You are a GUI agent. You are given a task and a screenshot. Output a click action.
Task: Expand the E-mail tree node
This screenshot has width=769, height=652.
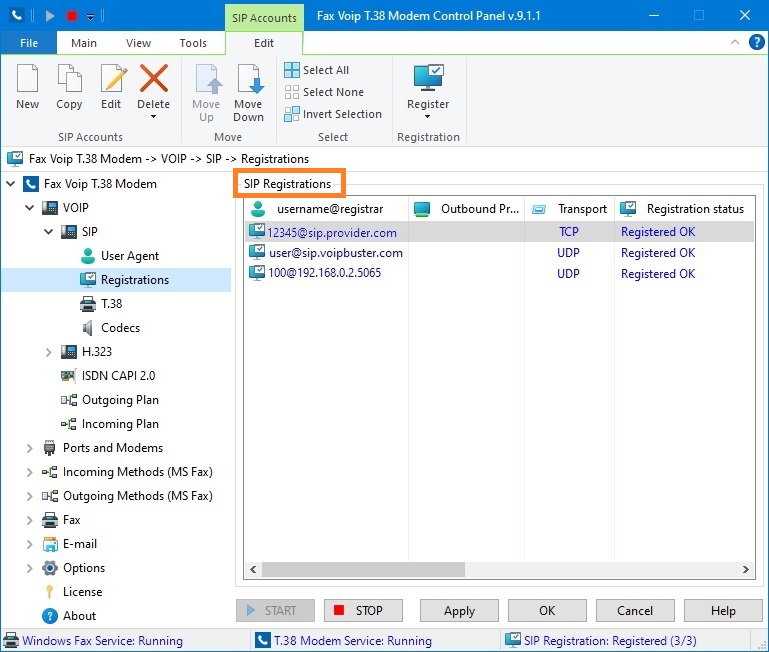coord(29,544)
